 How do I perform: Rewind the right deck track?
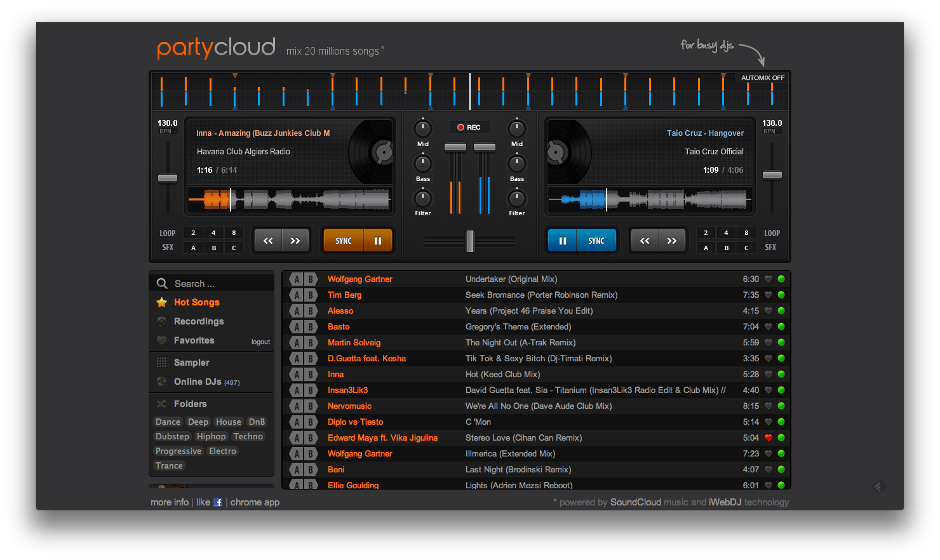[645, 241]
